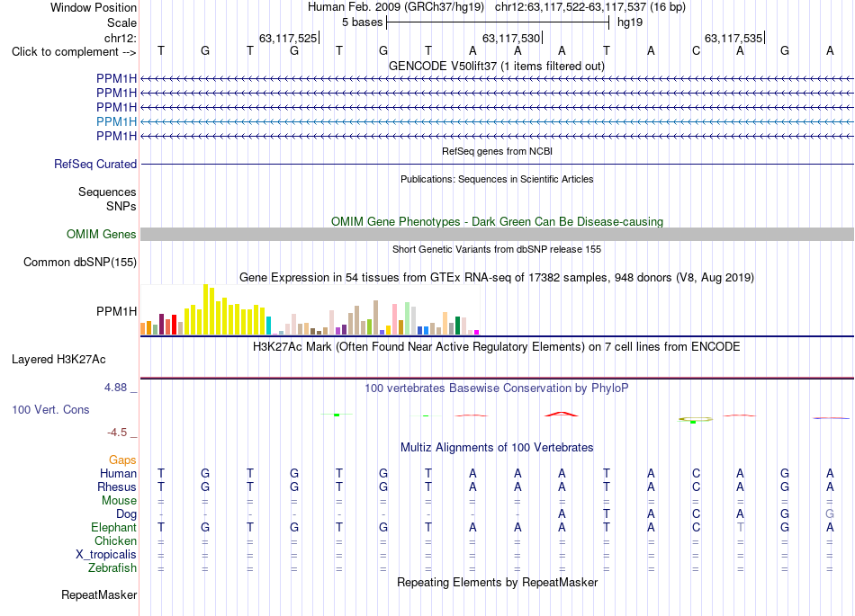Image resolution: width=855 pixels, height=616 pixels.
Task: Click the gray G base in Dog row
Action: coord(830,513)
